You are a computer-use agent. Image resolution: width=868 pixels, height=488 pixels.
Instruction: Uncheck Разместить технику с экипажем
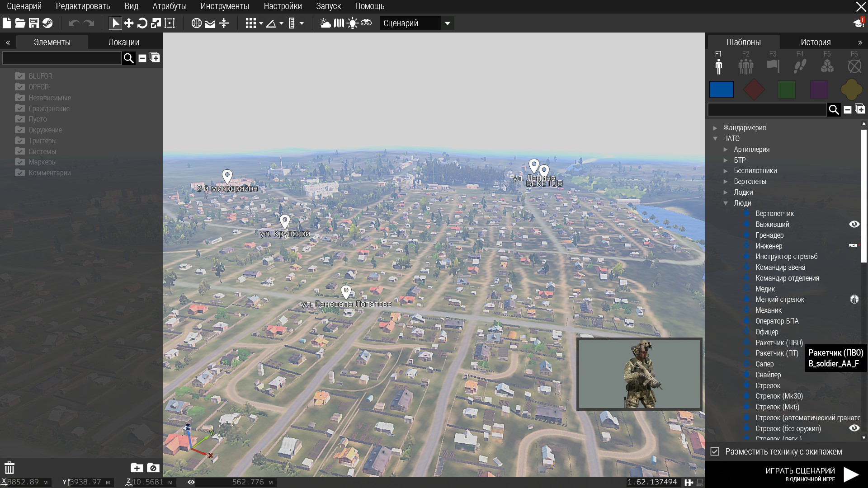(715, 451)
